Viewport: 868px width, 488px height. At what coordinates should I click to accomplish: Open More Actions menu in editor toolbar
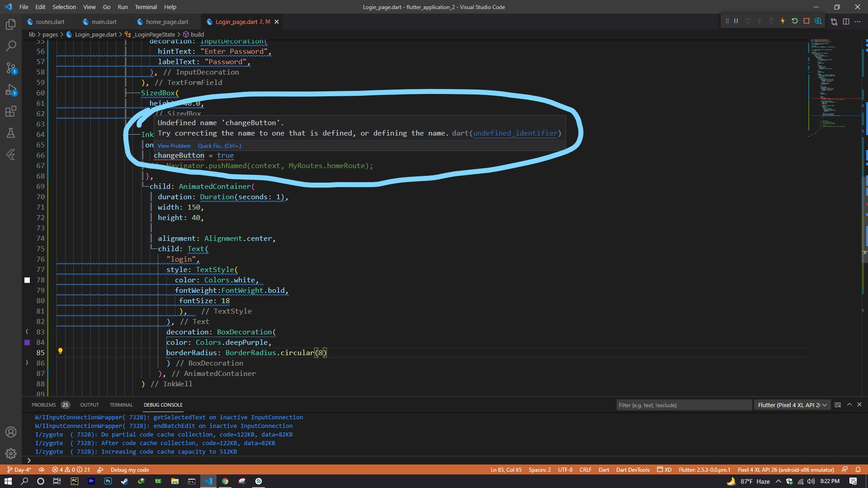click(x=858, y=21)
